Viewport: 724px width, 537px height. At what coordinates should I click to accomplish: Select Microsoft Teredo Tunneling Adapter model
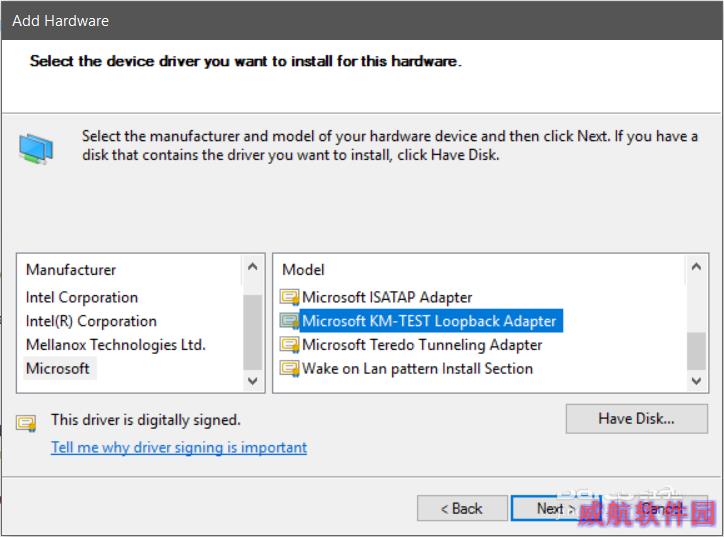[422, 344]
